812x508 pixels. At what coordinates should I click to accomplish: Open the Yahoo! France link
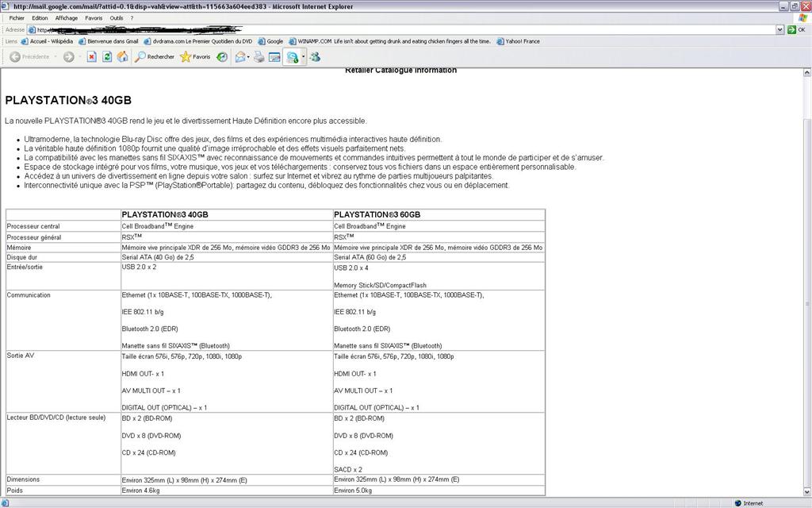pos(519,41)
